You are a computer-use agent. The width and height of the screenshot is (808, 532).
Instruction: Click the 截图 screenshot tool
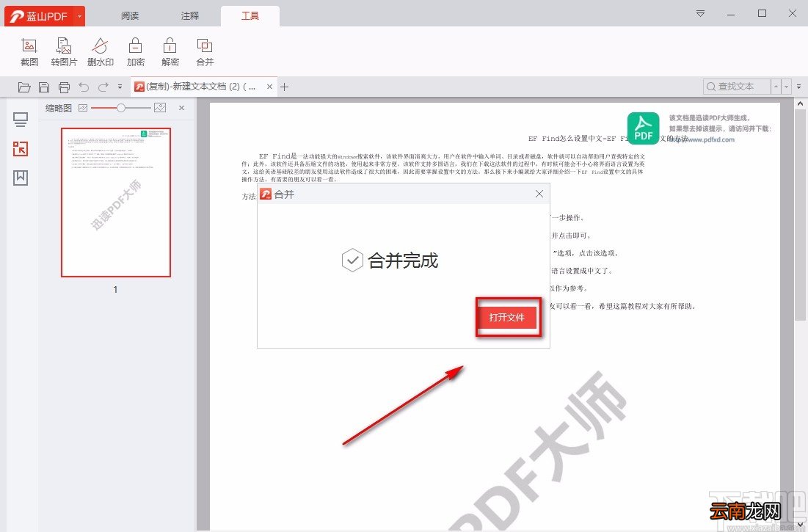(x=29, y=52)
